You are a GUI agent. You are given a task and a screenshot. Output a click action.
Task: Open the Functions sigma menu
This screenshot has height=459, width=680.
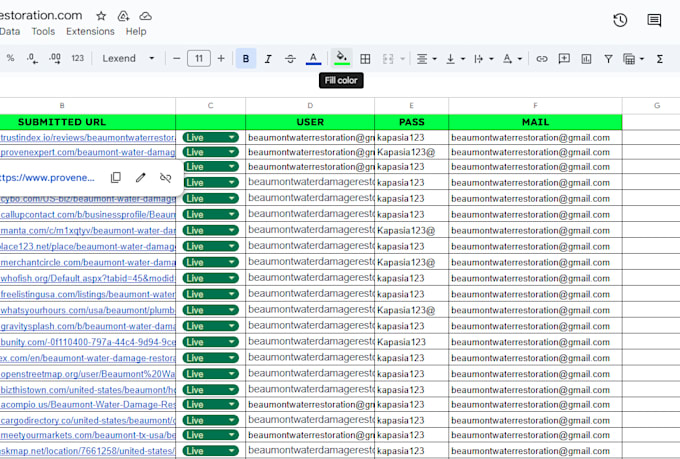[x=660, y=59]
